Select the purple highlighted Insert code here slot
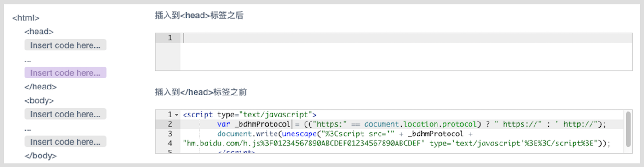 point(65,72)
